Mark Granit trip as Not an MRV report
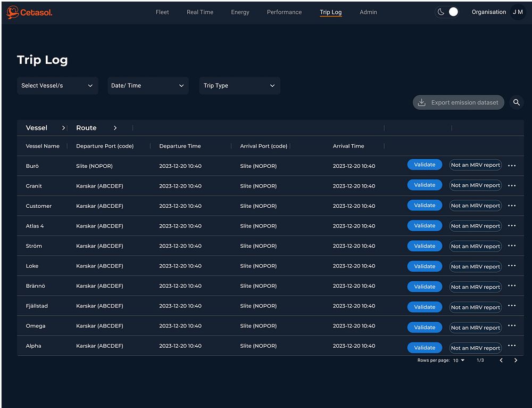532x408 pixels. (x=475, y=185)
